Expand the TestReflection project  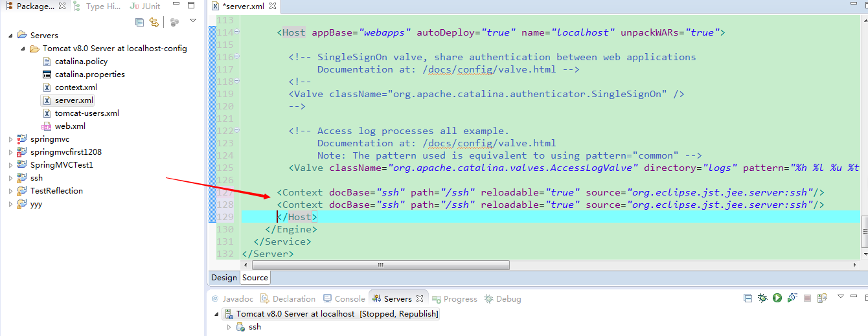coord(10,191)
